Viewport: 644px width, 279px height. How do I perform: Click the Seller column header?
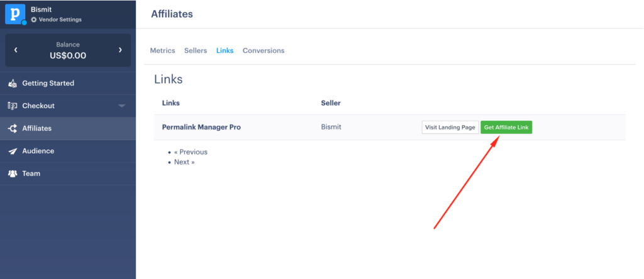(x=331, y=103)
